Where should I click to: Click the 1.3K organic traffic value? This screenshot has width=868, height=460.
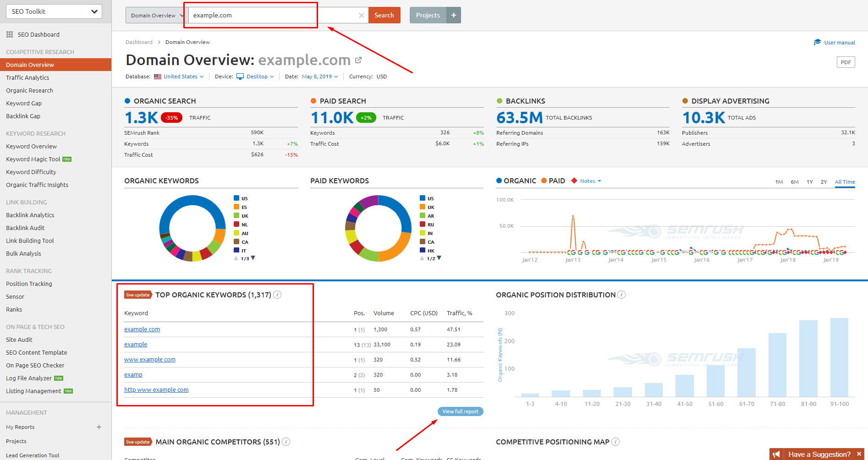[x=141, y=118]
